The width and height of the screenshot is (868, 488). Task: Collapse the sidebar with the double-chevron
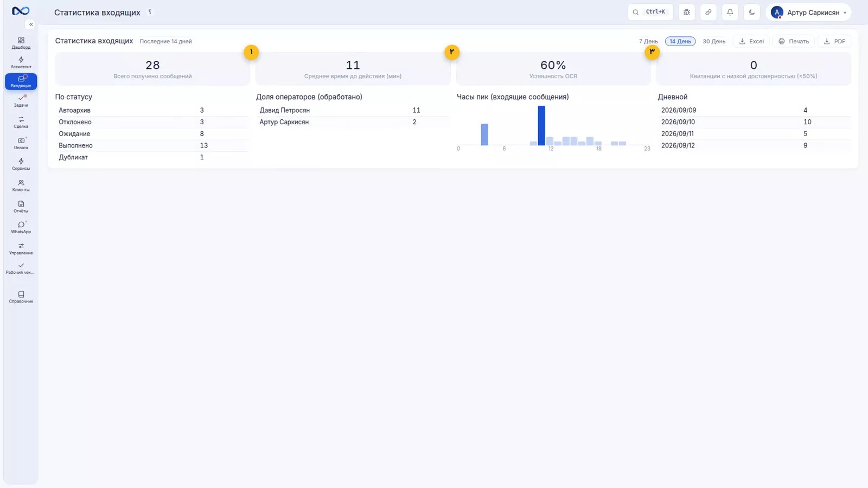(x=31, y=24)
